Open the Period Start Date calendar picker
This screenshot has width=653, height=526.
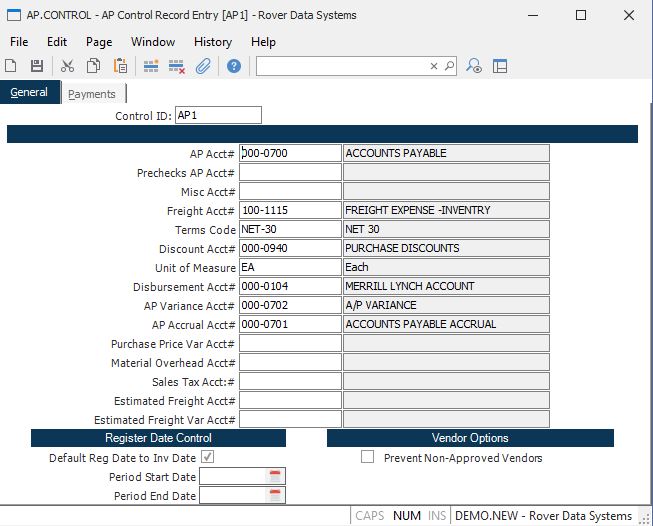pos(276,477)
